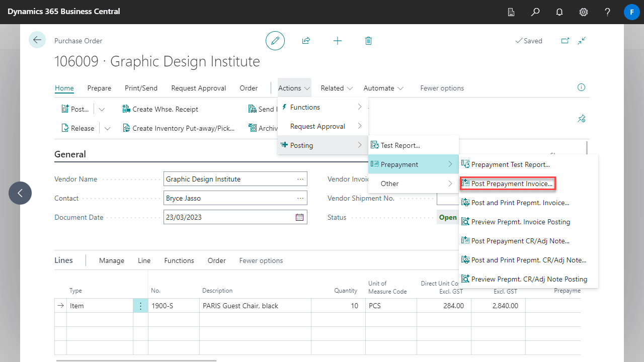Expand the Post split-button dropdown
Viewport: 644px width, 362px height.
pyautogui.click(x=102, y=109)
